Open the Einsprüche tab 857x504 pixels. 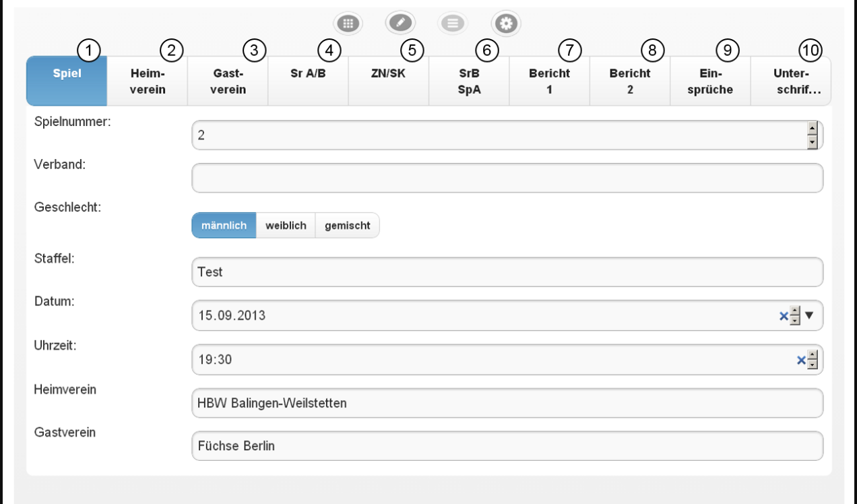pos(711,82)
